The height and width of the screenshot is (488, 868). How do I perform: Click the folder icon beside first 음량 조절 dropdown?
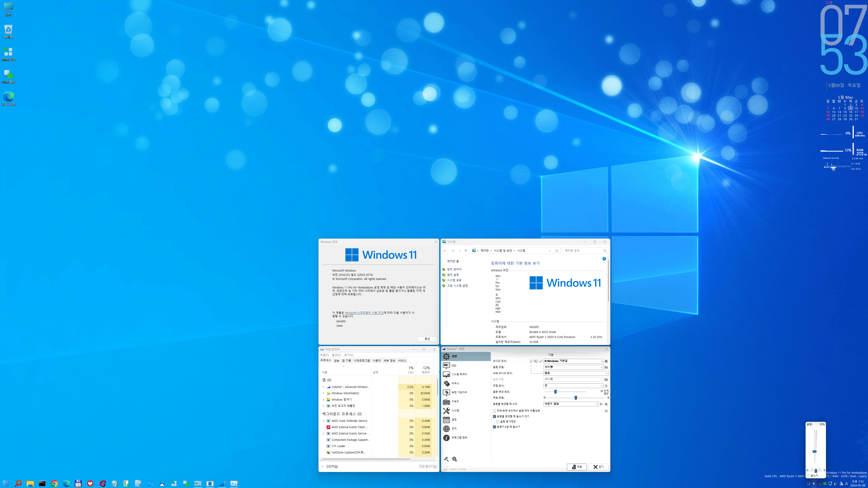click(x=606, y=367)
